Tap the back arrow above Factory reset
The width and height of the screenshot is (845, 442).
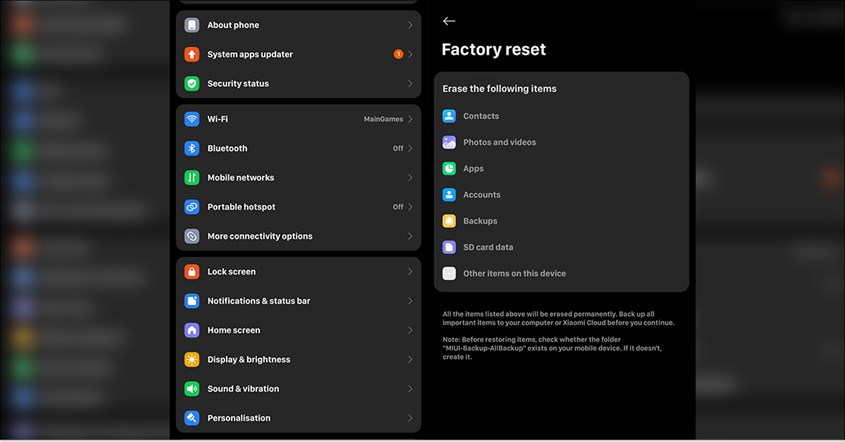coord(448,21)
